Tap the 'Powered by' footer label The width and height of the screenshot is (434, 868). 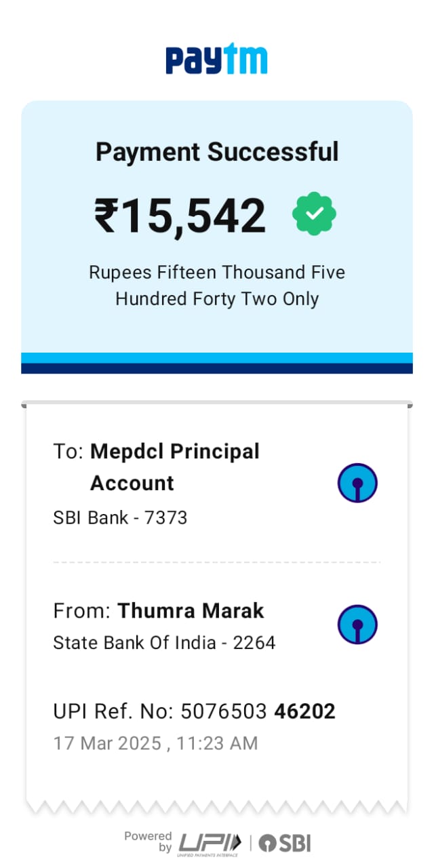(148, 842)
